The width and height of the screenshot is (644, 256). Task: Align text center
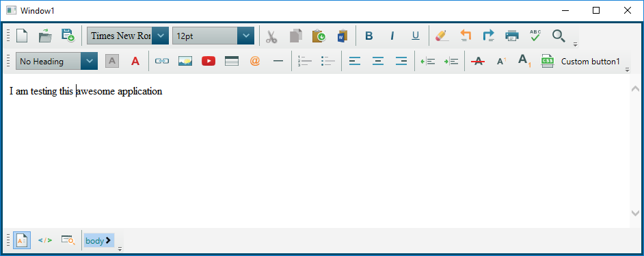pyautogui.click(x=378, y=61)
